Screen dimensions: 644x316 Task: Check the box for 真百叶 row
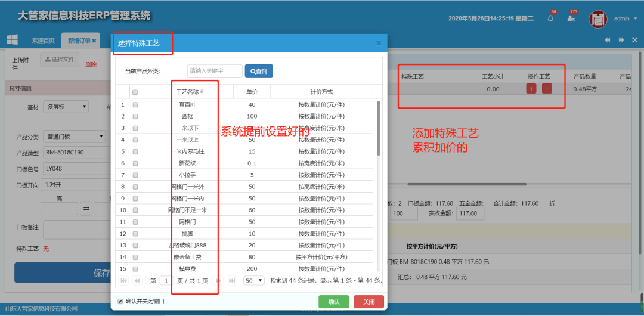135,104
